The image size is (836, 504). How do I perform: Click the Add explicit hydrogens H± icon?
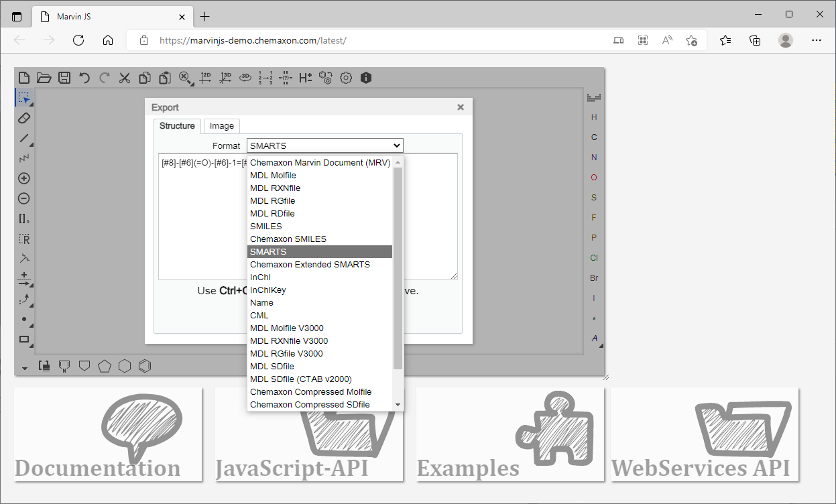306,78
